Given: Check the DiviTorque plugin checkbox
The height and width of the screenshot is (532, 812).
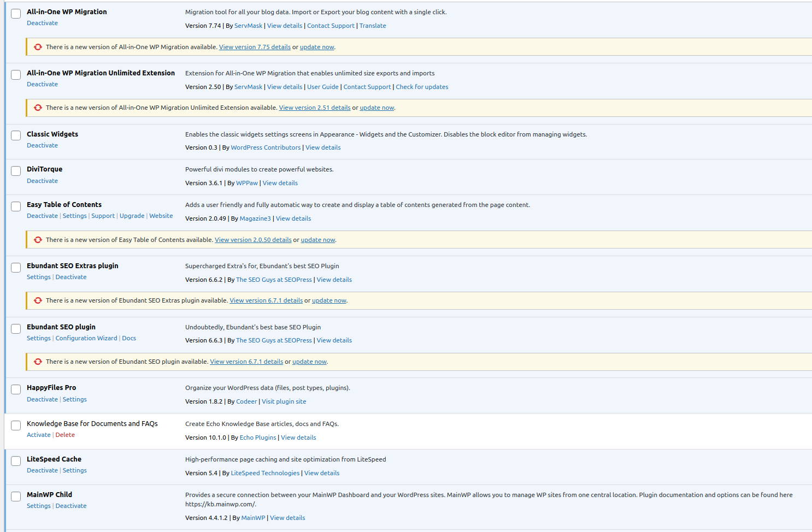Looking at the screenshot, I should 16,171.
